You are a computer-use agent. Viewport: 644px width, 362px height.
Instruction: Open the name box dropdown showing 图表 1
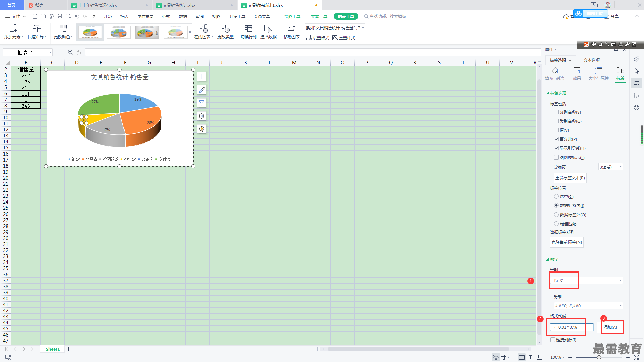pyautogui.click(x=51, y=52)
